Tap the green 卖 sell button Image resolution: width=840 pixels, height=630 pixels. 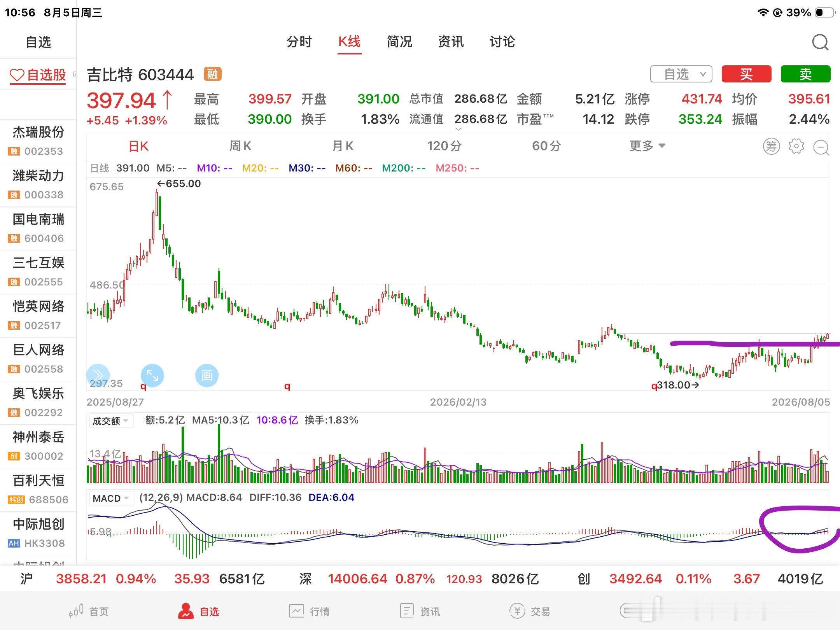805,74
